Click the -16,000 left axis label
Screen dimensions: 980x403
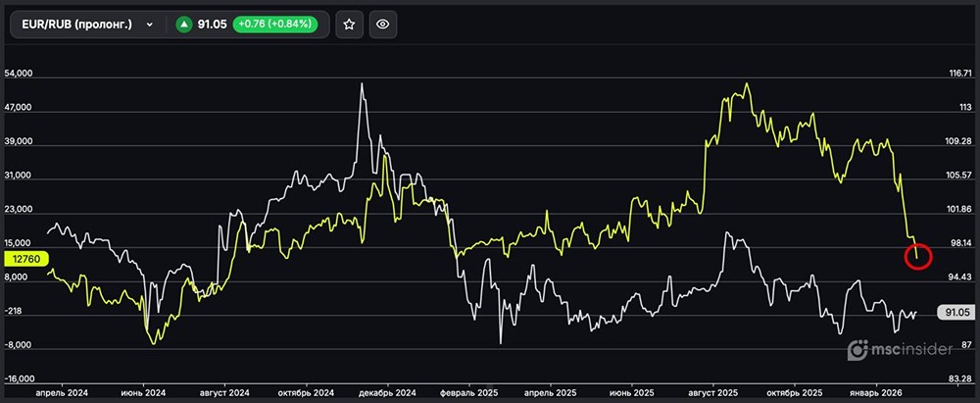click(x=20, y=379)
